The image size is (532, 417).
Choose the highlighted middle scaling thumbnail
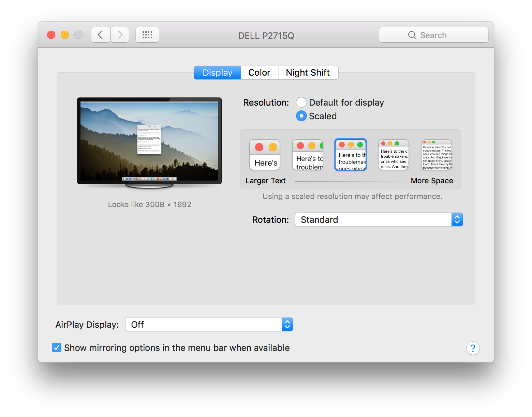[351, 155]
